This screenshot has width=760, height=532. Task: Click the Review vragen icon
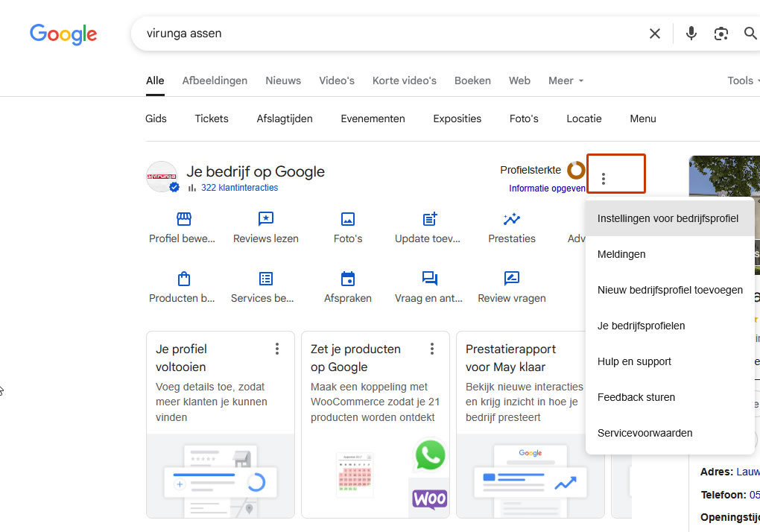[512, 279]
